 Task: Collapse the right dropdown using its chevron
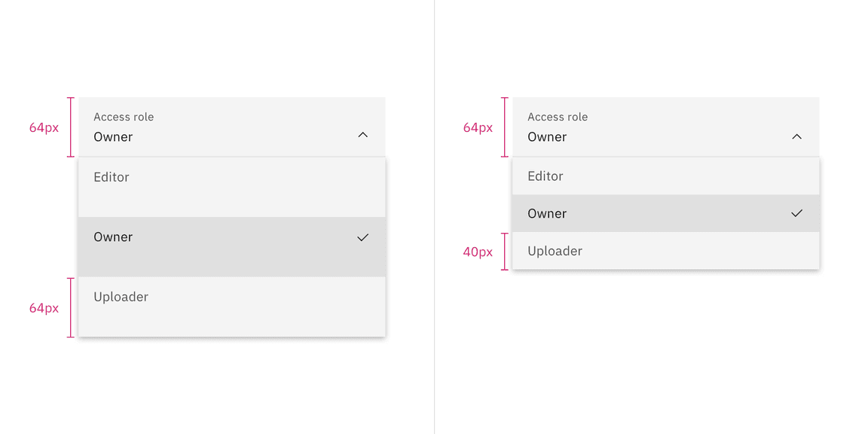pyautogui.click(x=796, y=136)
